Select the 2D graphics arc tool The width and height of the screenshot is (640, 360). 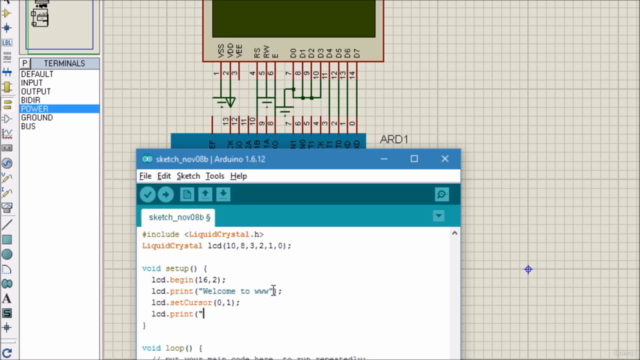7,269
